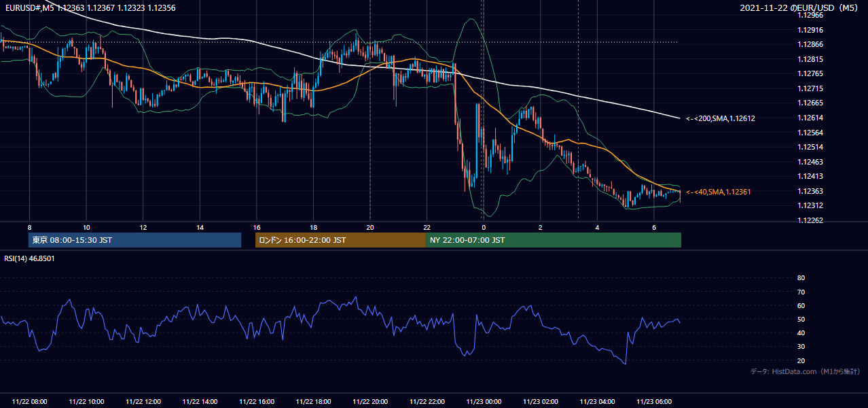Viewport: 868px width, 408px height.
Task: Click price axis value 1.12363
Action: (810, 191)
